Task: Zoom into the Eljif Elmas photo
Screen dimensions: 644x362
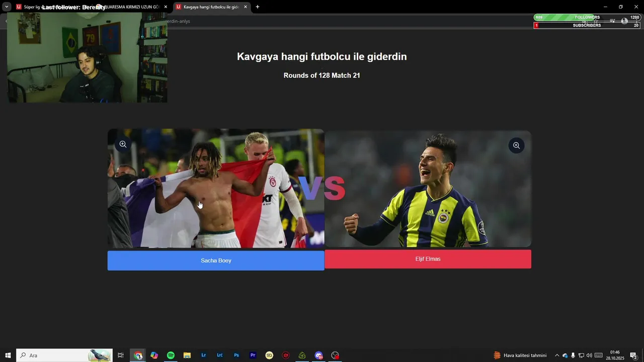Action: (x=516, y=145)
